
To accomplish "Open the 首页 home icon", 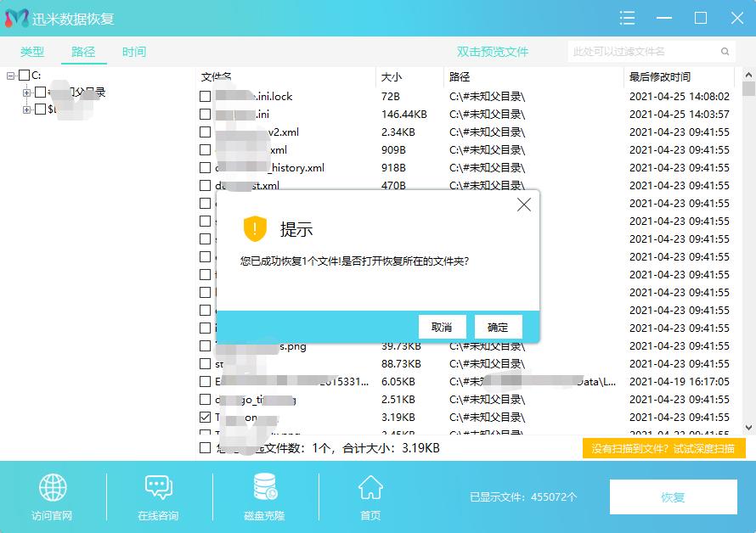I will (x=369, y=486).
